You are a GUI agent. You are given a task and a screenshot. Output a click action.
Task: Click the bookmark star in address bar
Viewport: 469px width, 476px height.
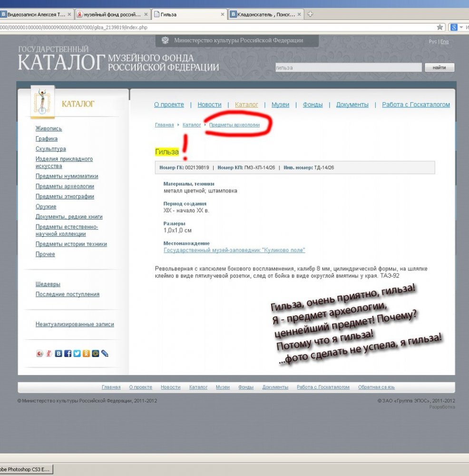point(440,27)
